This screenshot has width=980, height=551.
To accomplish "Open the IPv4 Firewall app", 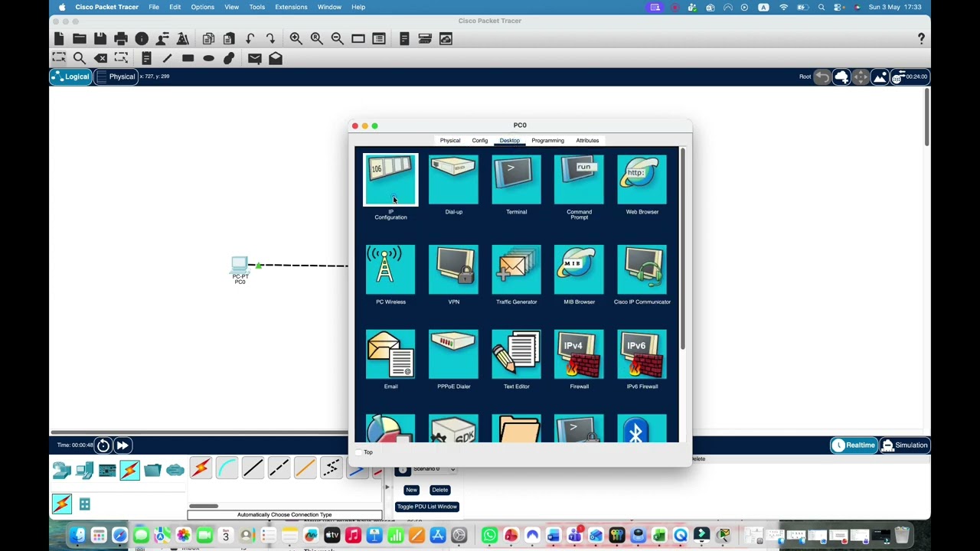I will point(579,354).
